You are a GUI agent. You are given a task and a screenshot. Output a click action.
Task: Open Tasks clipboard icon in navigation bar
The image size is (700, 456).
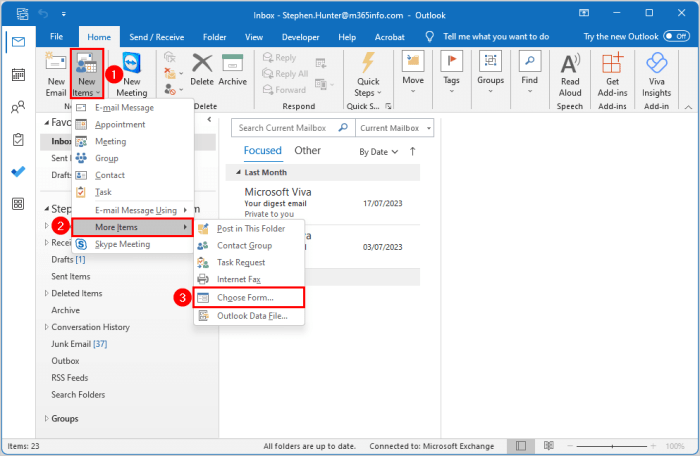(18, 140)
